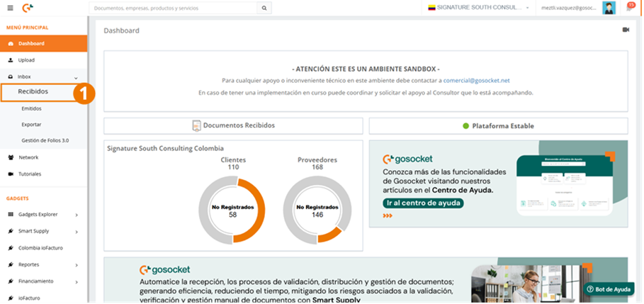Click the Reportes plug icon
The width and height of the screenshot is (644, 304).
[x=11, y=265]
